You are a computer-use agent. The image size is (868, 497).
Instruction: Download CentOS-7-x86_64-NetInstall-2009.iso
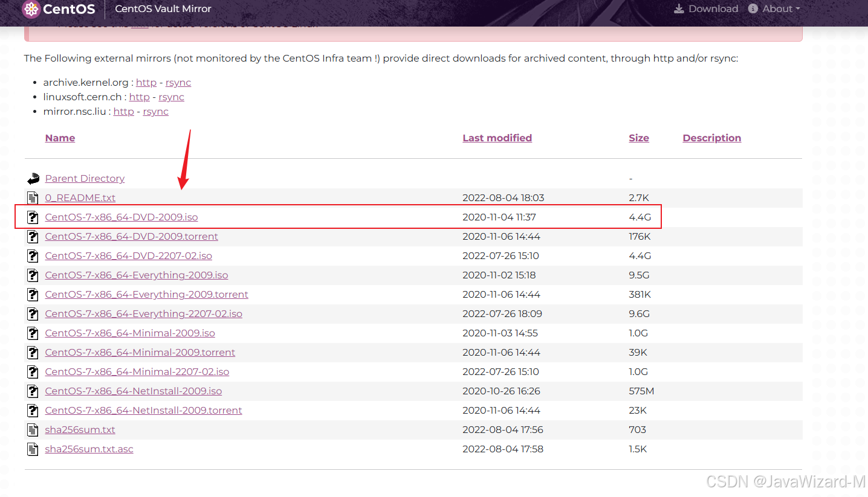coord(134,391)
